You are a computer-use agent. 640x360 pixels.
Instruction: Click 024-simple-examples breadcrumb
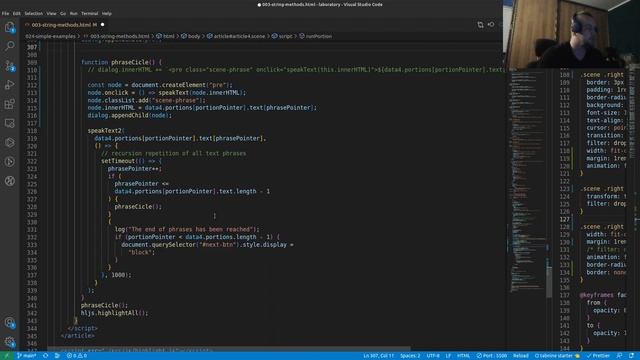(50, 36)
